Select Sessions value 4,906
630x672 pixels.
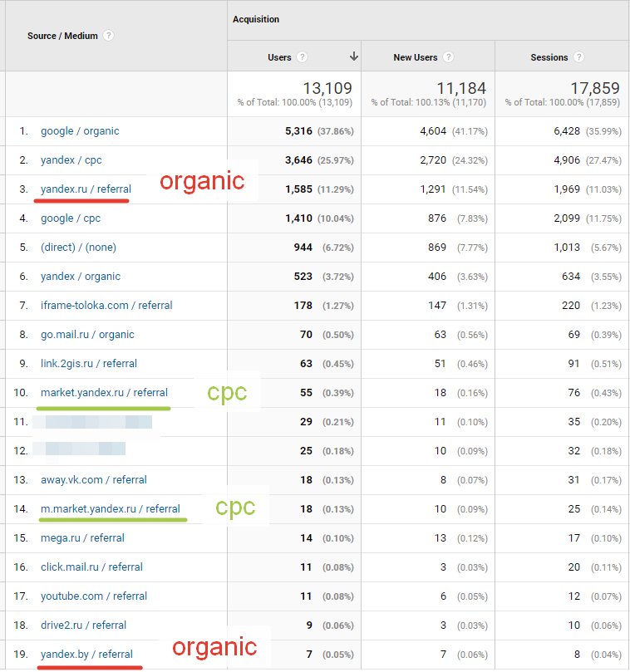click(567, 160)
